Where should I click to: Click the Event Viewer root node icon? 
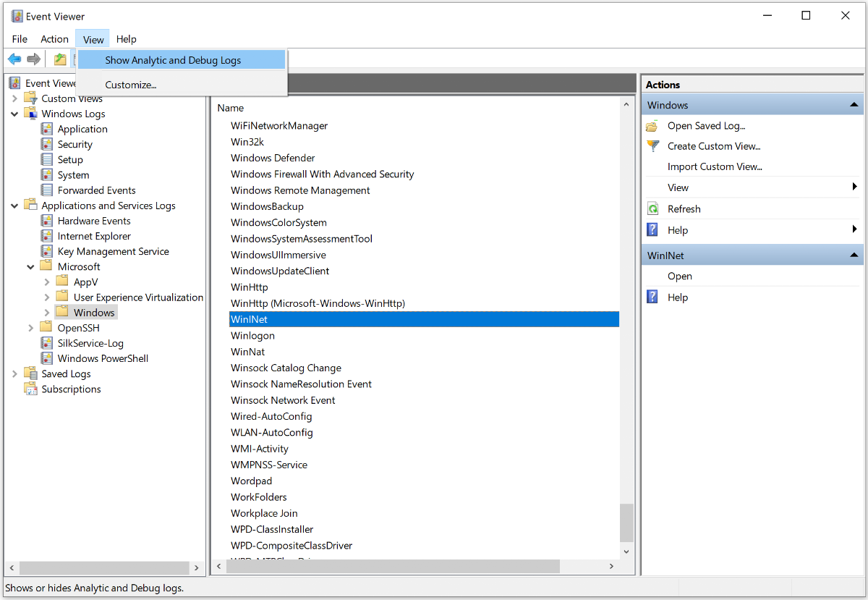pyautogui.click(x=15, y=83)
